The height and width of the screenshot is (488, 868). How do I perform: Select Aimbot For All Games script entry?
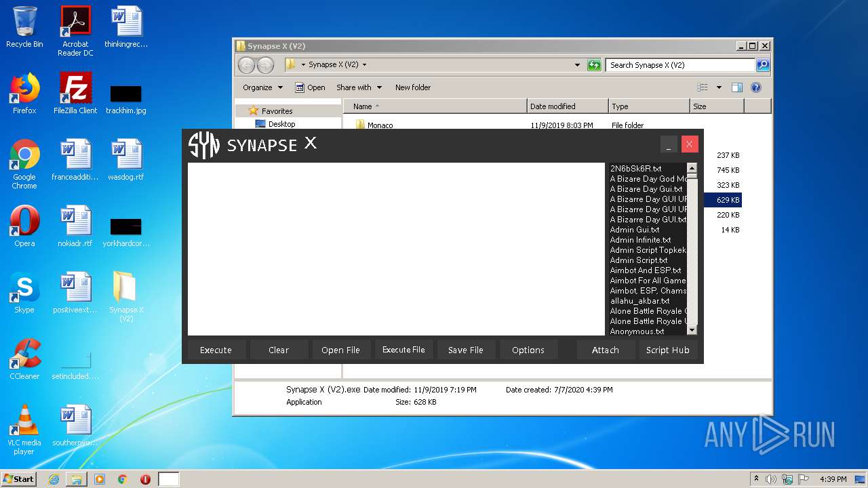[648, 281]
